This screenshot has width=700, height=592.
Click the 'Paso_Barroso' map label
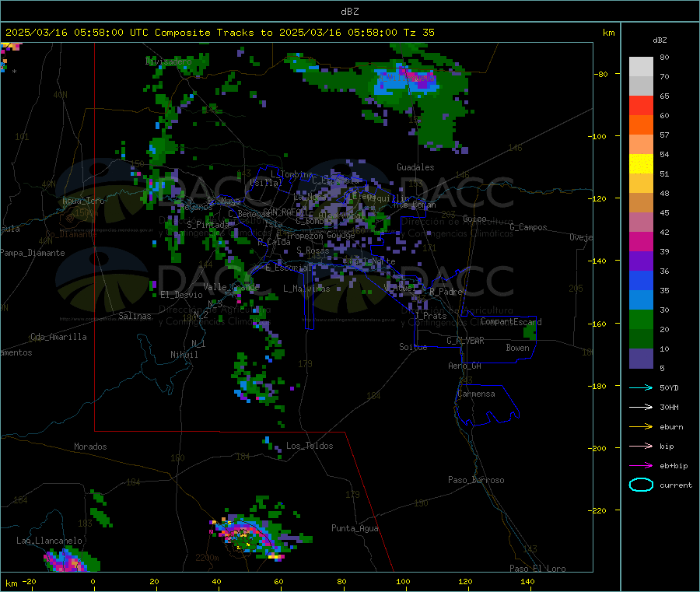click(476, 480)
